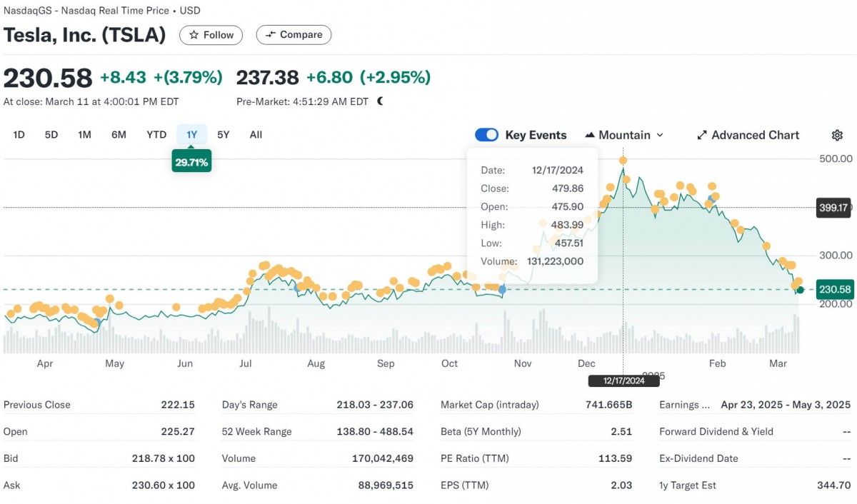Click the High value 483.99 in tooltip
The width and height of the screenshot is (857, 504).
(568, 225)
